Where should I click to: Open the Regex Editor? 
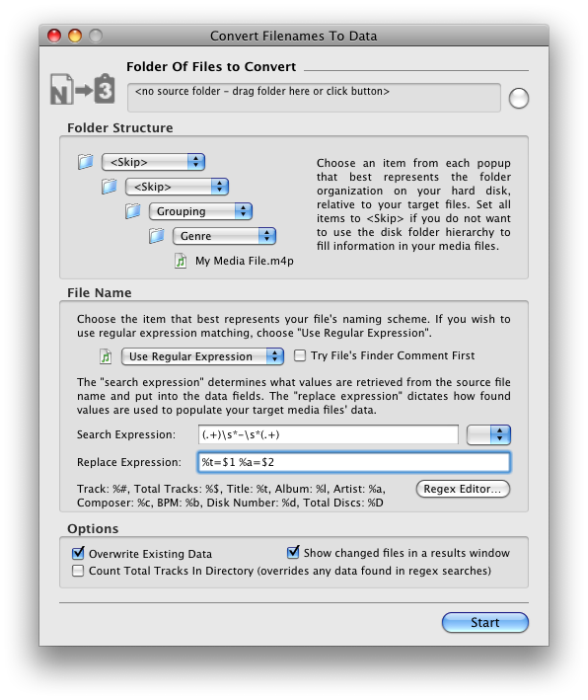(x=463, y=489)
